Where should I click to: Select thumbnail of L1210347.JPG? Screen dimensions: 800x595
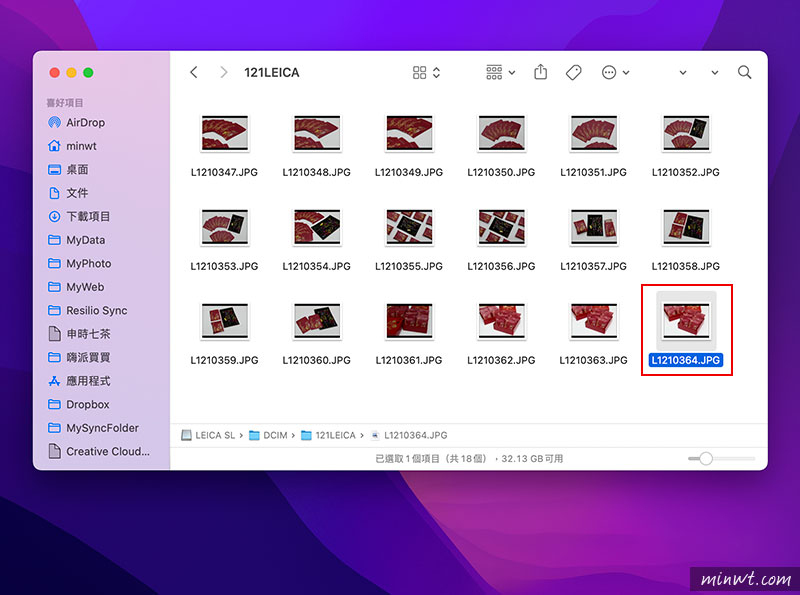[x=224, y=133]
